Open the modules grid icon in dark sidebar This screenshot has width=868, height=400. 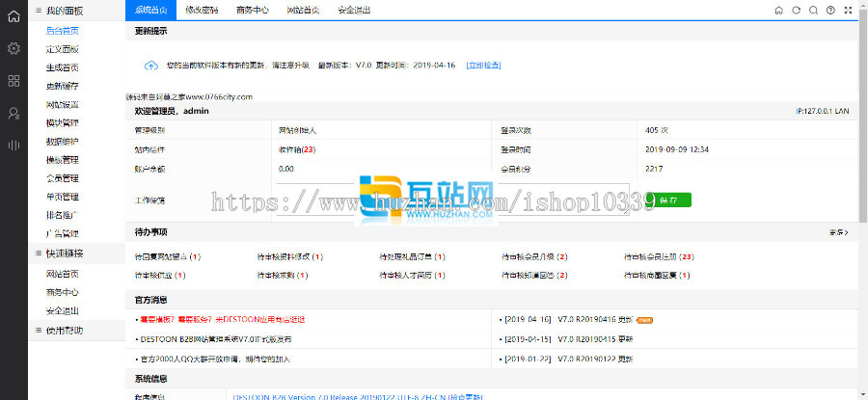14,81
